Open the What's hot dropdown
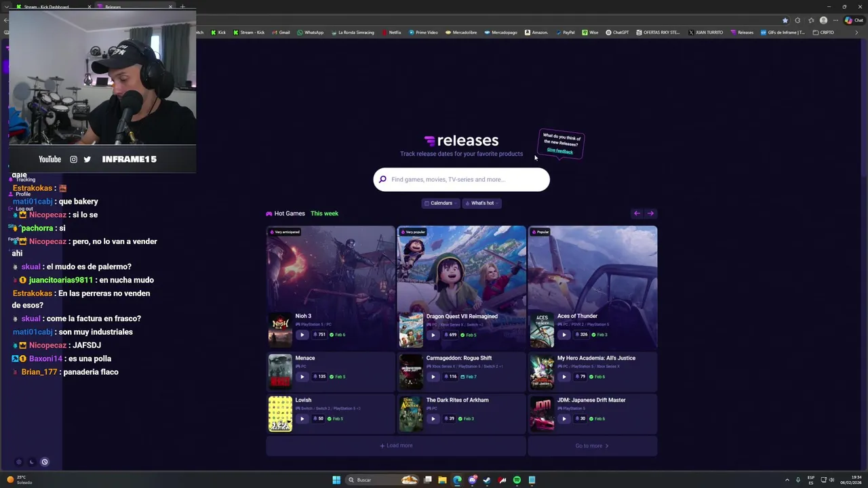 pos(481,203)
